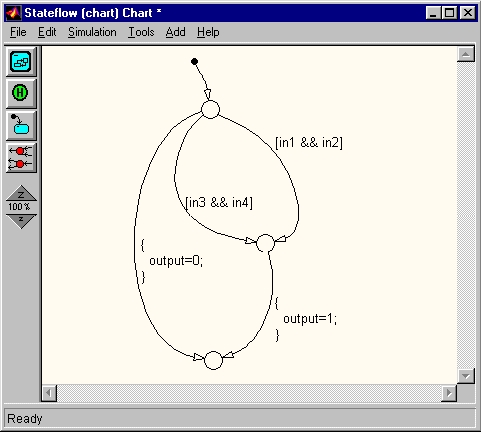Click the 100% zoom level indicator
The width and height of the screenshot is (481, 432).
coord(19,207)
